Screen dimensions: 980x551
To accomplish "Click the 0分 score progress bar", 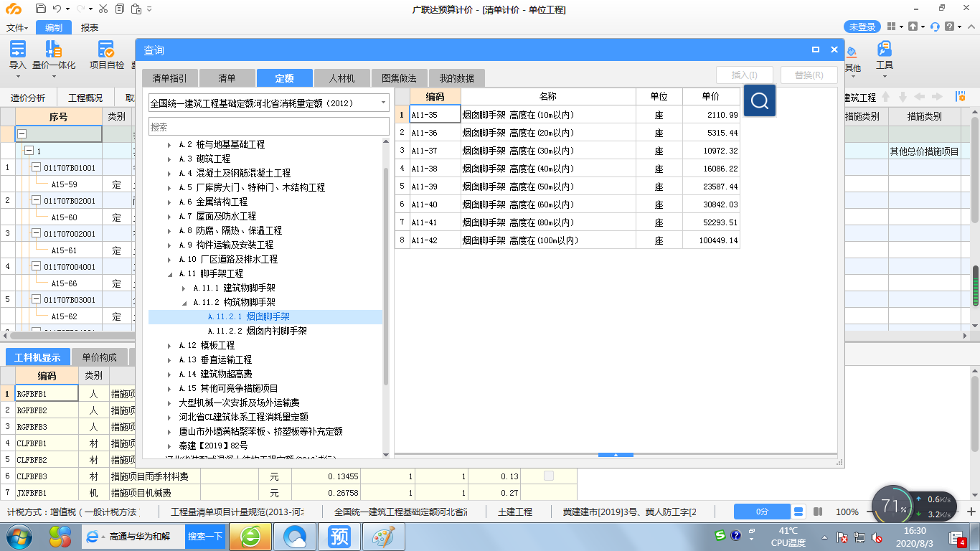I will [x=762, y=512].
